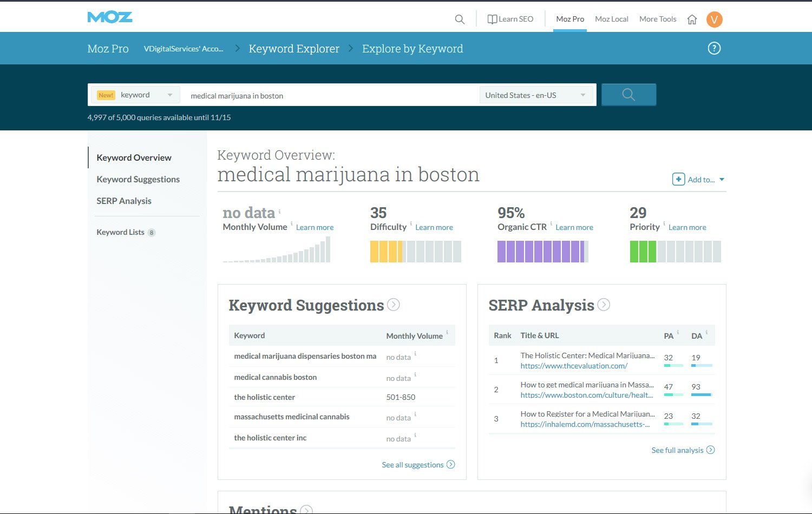Image resolution: width=812 pixels, height=514 pixels.
Task: Click the help question mark icon
Action: pos(715,48)
